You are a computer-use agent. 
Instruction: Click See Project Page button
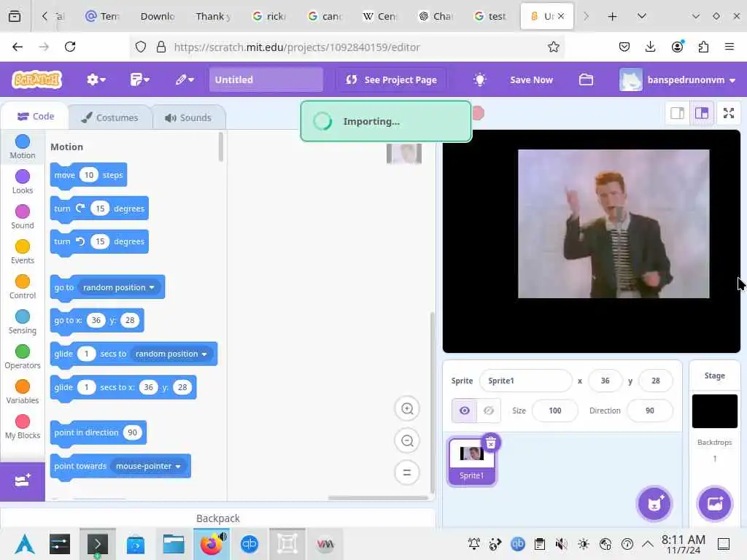tap(391, 79)
